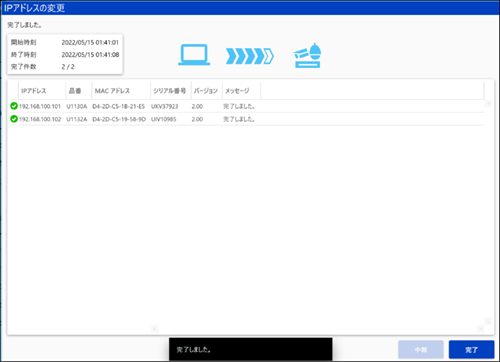Click the MAC アドレス column header

click(121, 91)
